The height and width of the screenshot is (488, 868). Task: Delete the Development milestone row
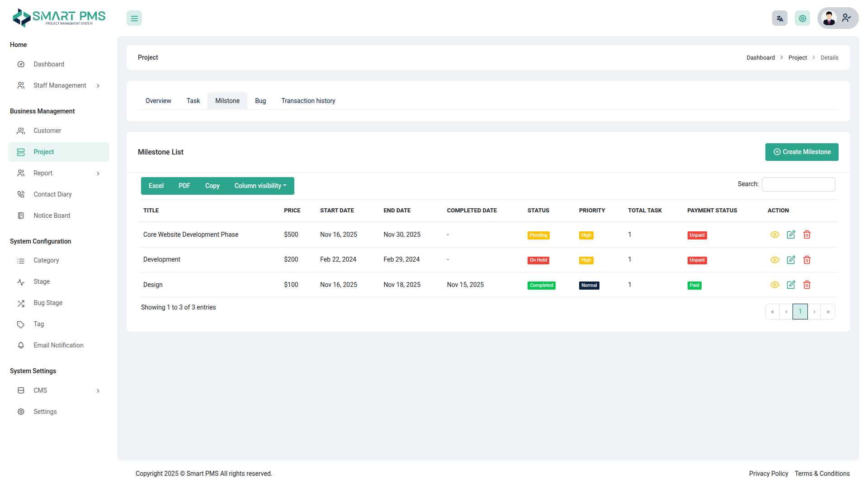[807, 260]
